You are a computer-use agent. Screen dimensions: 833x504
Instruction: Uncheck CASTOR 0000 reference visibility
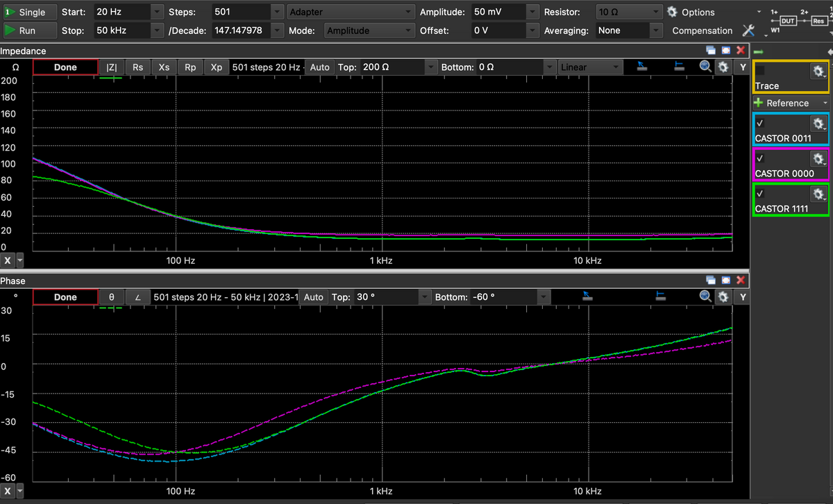[760, 158]
